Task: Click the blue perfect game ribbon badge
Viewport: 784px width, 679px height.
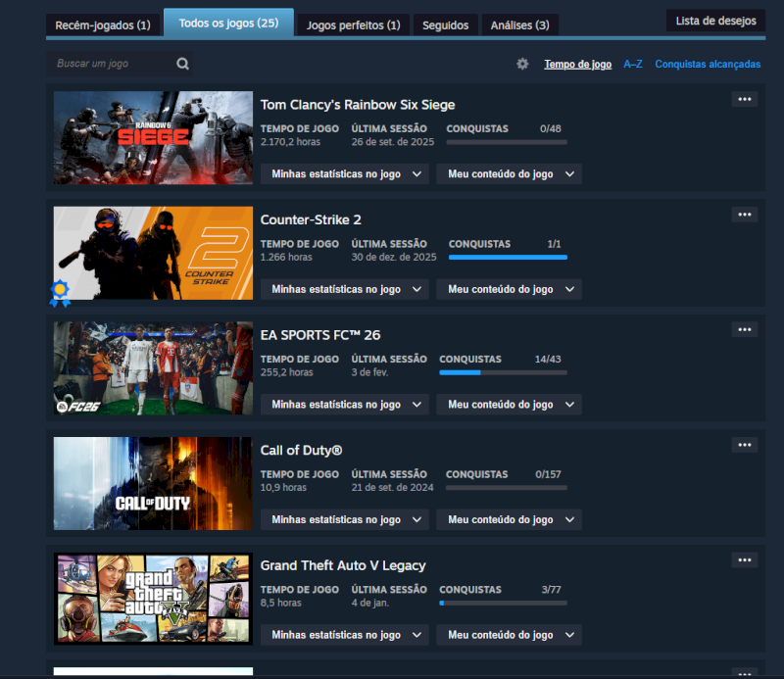Action: coord(62,289)
